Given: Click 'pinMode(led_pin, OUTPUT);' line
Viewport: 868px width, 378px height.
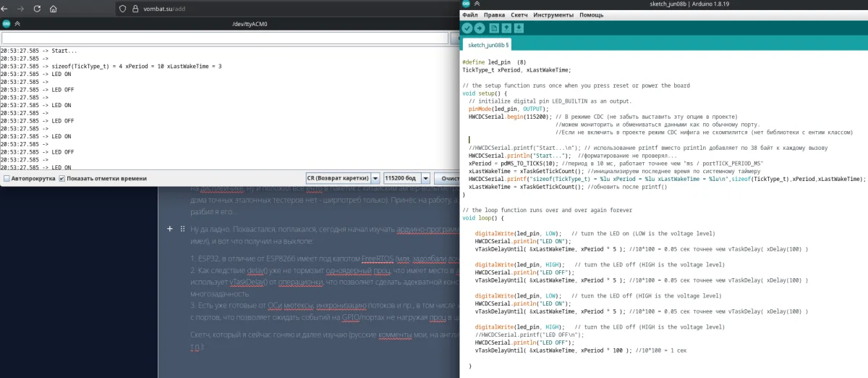Looking at the screenshot, I should tap(508, 109).
